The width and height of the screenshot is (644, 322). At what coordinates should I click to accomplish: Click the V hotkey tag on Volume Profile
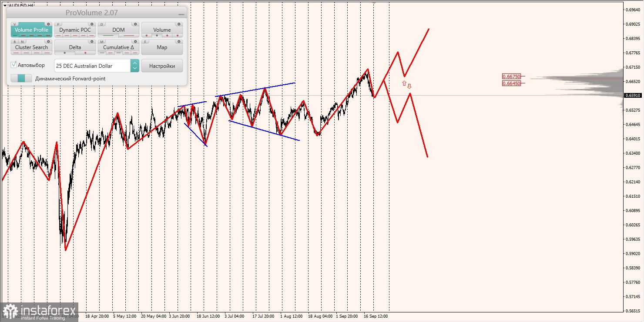coord(15,24)
